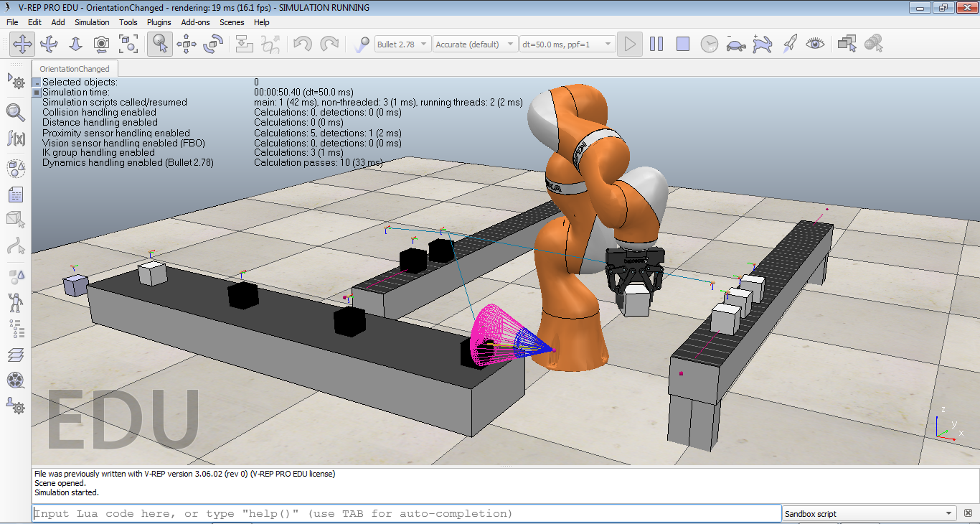980x524 pixels.
Task: Open user settings person-gear icon
Action: [16, 406]
